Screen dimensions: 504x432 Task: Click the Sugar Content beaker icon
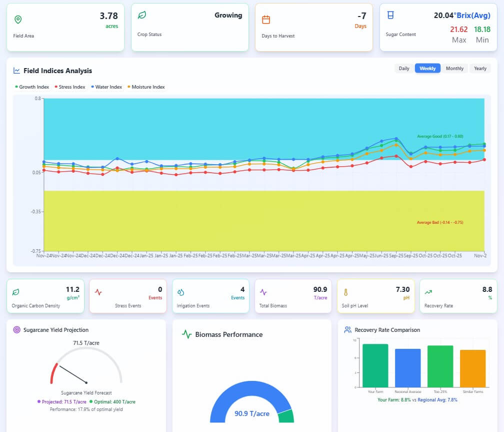coord(390,16)
